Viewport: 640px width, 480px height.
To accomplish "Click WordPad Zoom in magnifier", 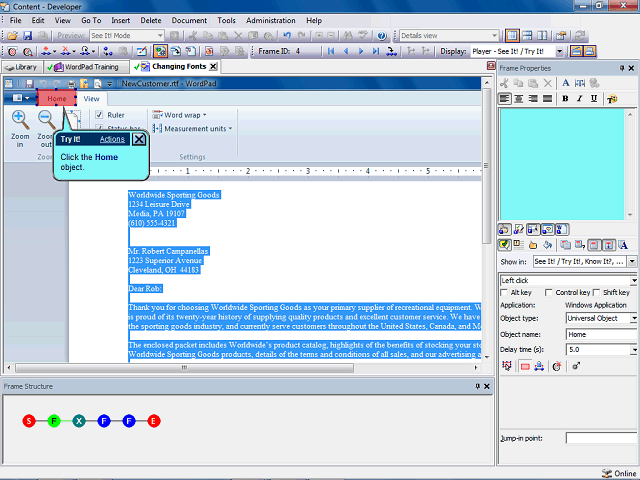I will tap(20, 120).
